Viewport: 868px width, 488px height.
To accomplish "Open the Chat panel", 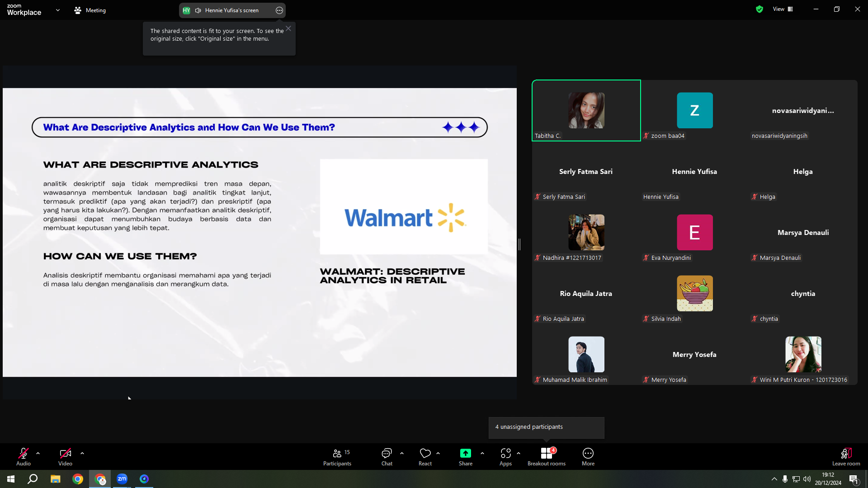I will point(387,456).
